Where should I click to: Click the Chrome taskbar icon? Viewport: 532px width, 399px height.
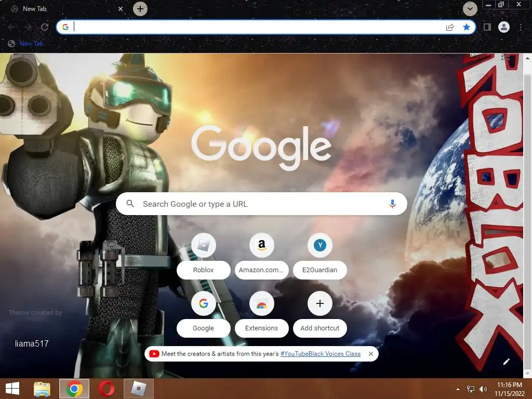point(74,389)
